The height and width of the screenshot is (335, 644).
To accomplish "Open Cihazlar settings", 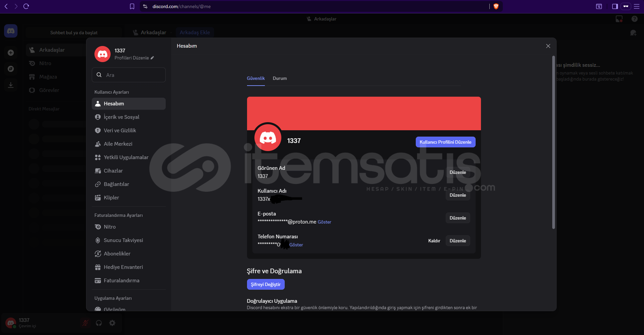I will [x=129, y=171].
